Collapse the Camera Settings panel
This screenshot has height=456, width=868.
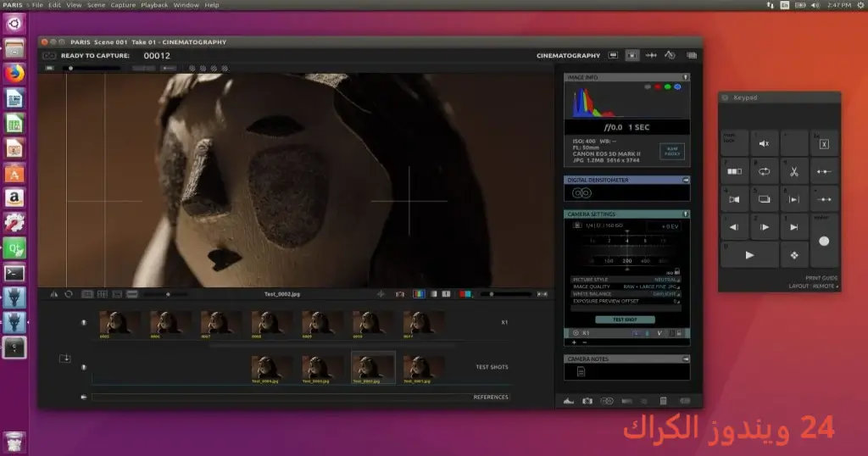tap(685, 214)
